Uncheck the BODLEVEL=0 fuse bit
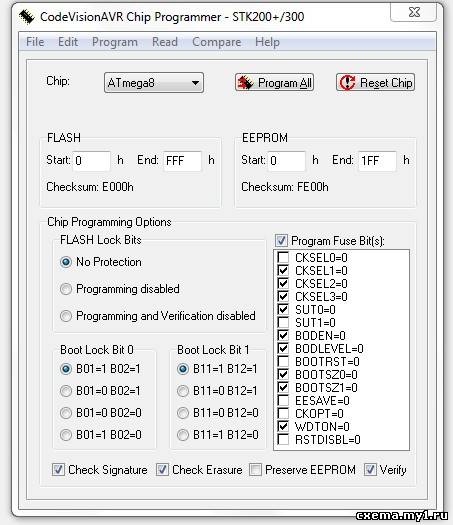 click(x=283, y=348)
